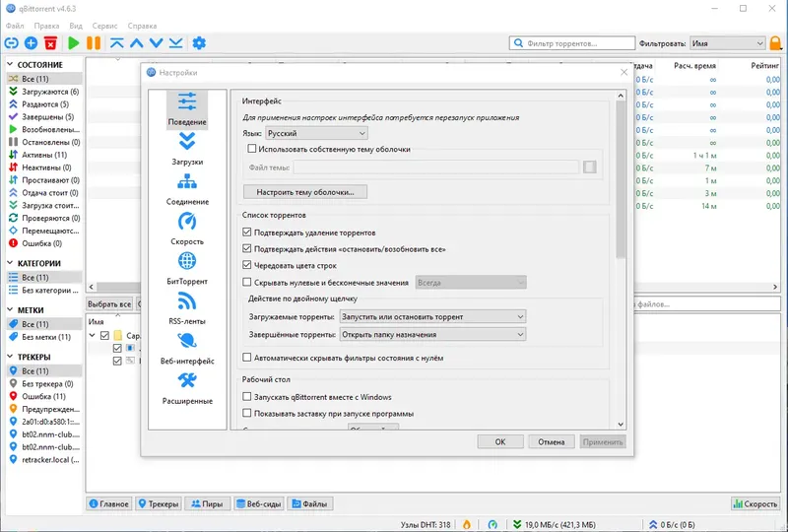Collapse the КАТЕГОРИИ sidebar section
Image resolution: width=788 pixels, height=532 pixels.
coord(10,263)
